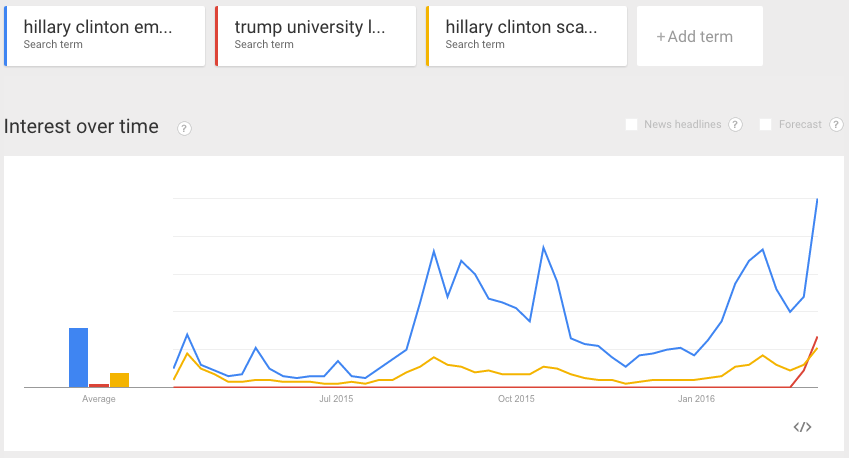This screenshot has height=458, width=849.
Task: Select the trump university l... search term card
Action: pos(316,36)
